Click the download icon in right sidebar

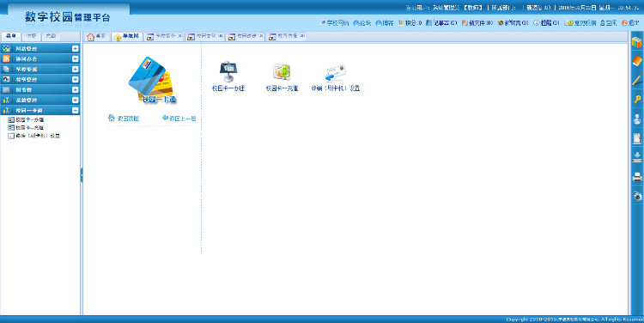(x=637, y=157)
